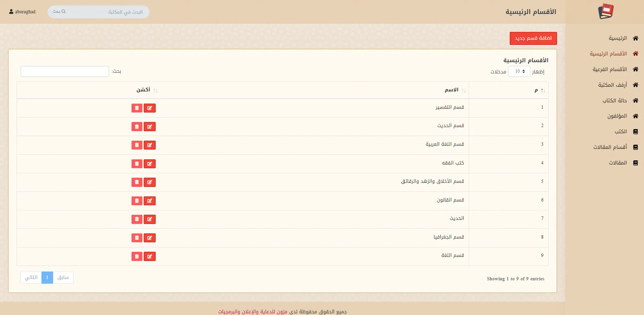This screenshot has width=644, height=315.
Task: Open the entries-per-page dropdown showing 10
Action: (519, 71)
